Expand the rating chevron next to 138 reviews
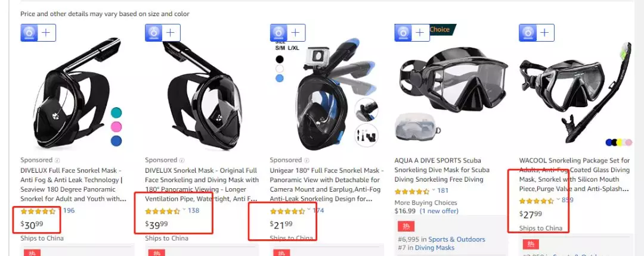Viewport: 644px width, 256px height. [x=184, y=210]
